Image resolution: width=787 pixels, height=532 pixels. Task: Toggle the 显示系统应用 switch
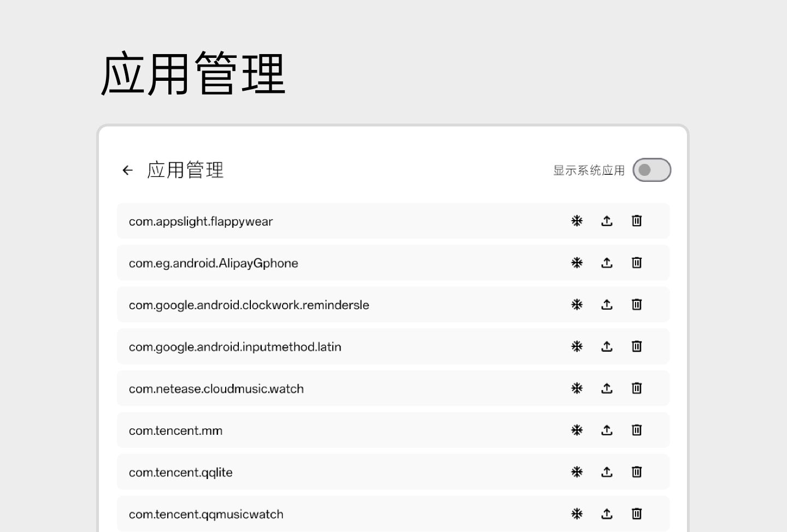coord(651,170)
